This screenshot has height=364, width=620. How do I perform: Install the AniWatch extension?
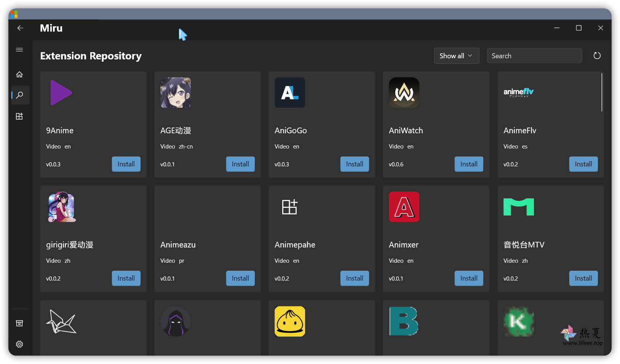point(468,164)
